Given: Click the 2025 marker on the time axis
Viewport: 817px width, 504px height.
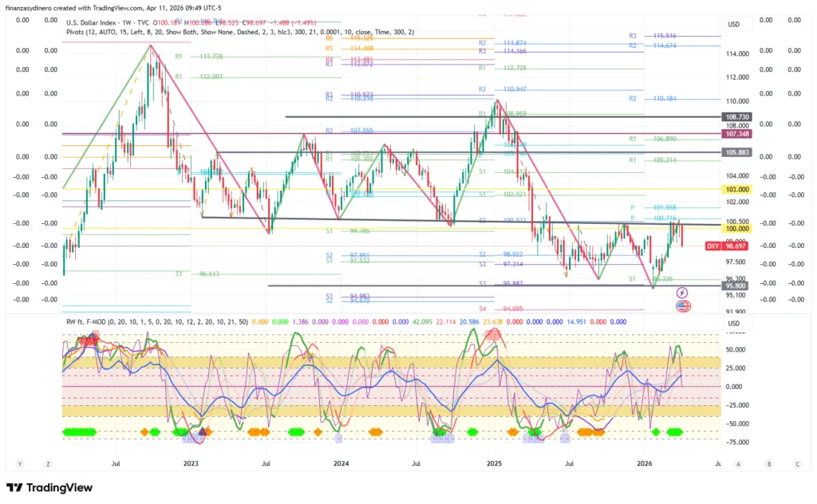Looking at the screenshot, I should (x=494, y=463).
